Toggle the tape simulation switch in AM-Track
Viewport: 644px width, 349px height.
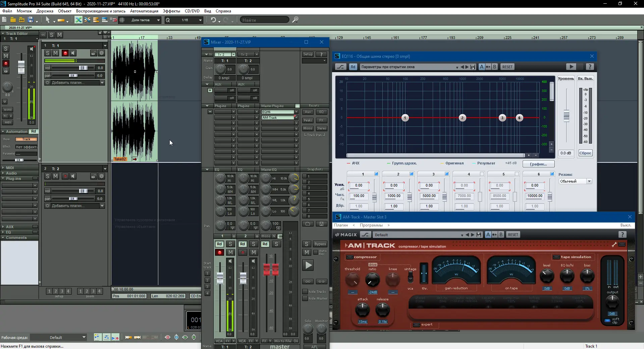point(556,257)
